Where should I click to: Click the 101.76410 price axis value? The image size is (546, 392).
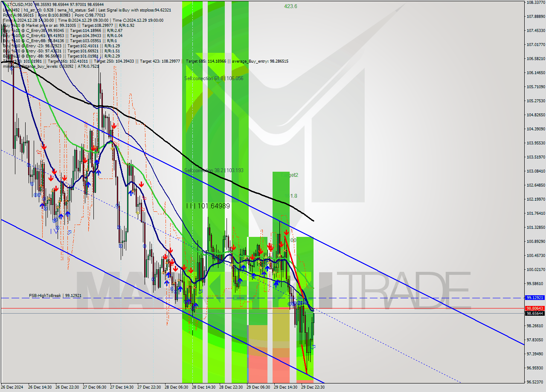(536, 213)
